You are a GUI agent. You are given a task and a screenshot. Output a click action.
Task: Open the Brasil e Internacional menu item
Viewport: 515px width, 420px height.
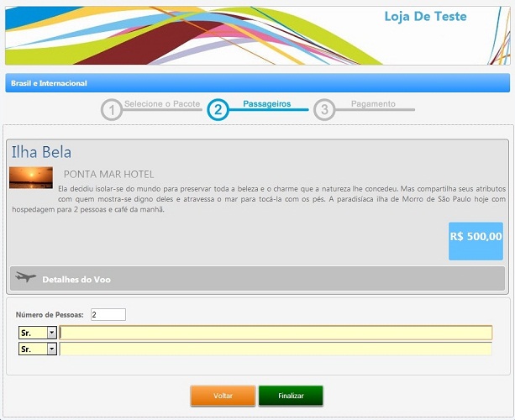click(49, 83)
